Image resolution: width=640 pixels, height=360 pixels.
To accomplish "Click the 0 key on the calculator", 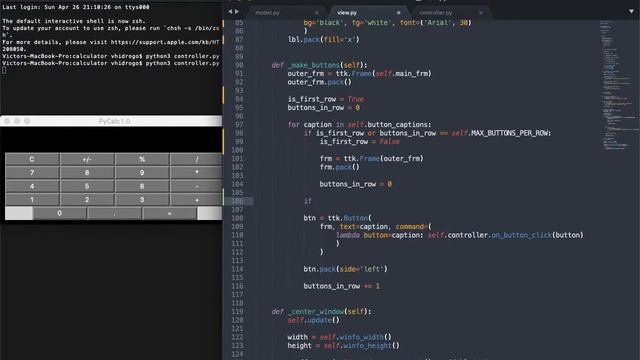I will (x=60, y=213).
